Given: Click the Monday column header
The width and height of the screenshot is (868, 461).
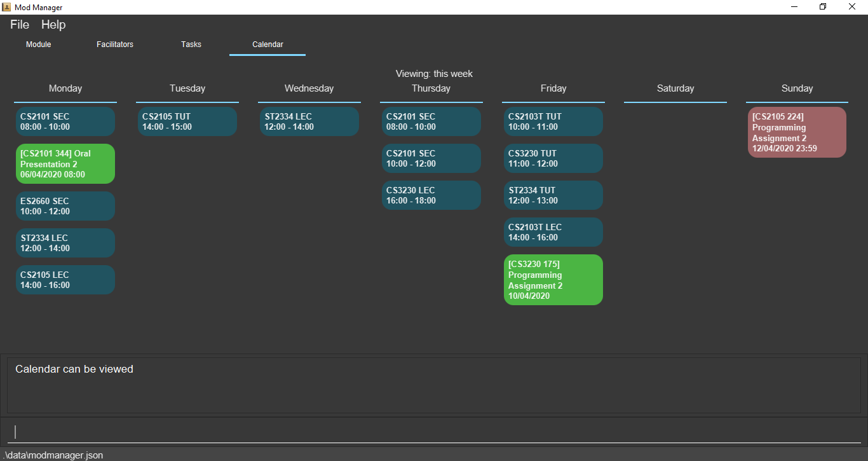Looking at the screenshot, I should 65,88.
